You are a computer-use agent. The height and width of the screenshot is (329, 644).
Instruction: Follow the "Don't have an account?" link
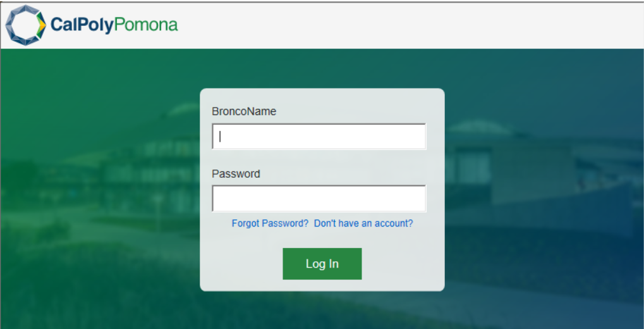(363, 223)
